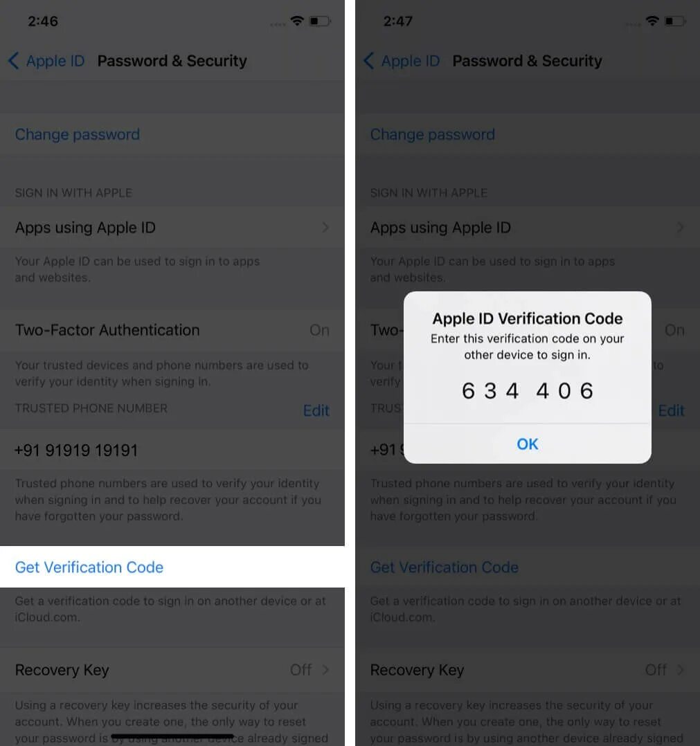Image resolution: width=700 pixels, height=746 pixels.
Task: Open the Recovery Key chevron on the left screen
Action: 325,670
